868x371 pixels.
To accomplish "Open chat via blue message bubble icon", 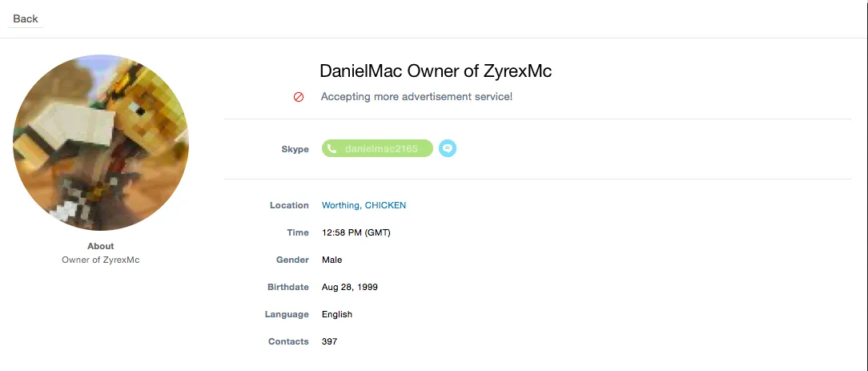I will click(448, 148).
